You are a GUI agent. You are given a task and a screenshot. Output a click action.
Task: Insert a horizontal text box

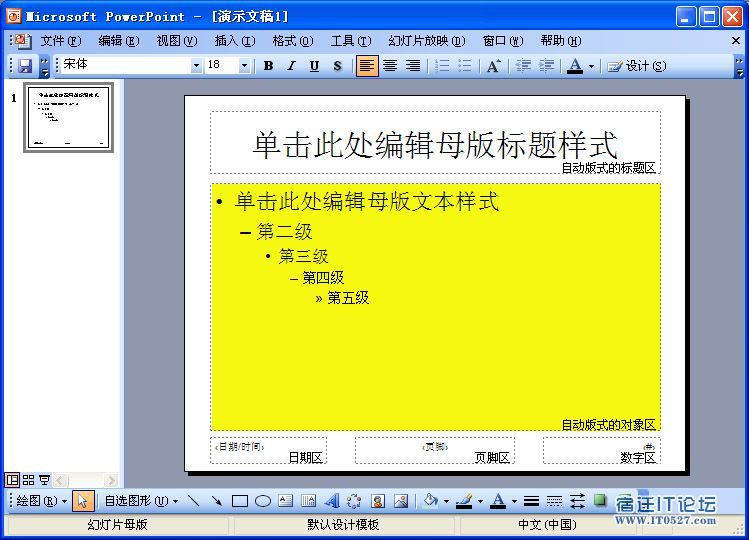(x=286, y=501)
